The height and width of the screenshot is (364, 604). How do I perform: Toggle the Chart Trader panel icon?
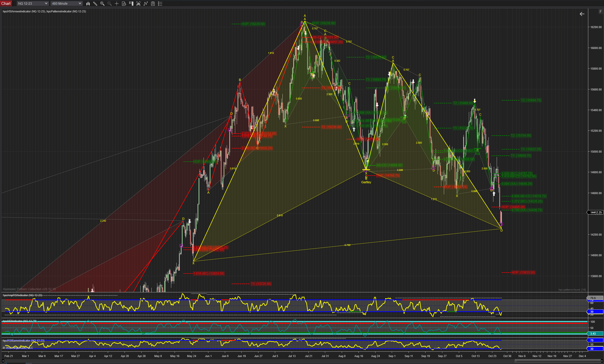coord(131,4)
